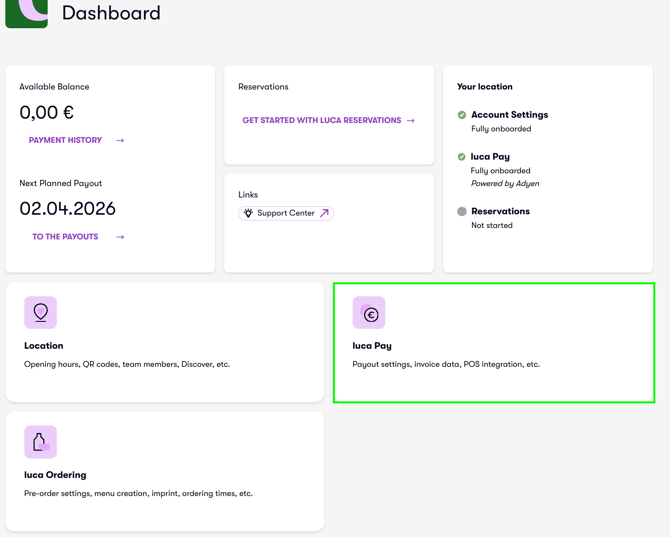Viewport: 670px width, 537px height.
Task: Click the Location pin icon
Action: [40, 313]
